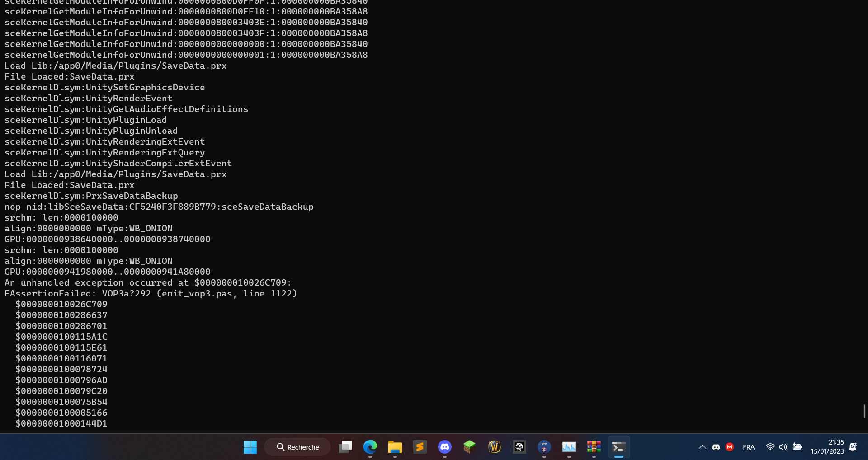Click the Recherche search box

point(297,447)
